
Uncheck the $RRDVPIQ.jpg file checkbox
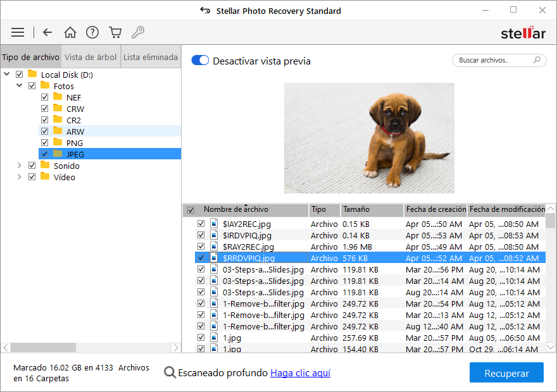point(201,257)
